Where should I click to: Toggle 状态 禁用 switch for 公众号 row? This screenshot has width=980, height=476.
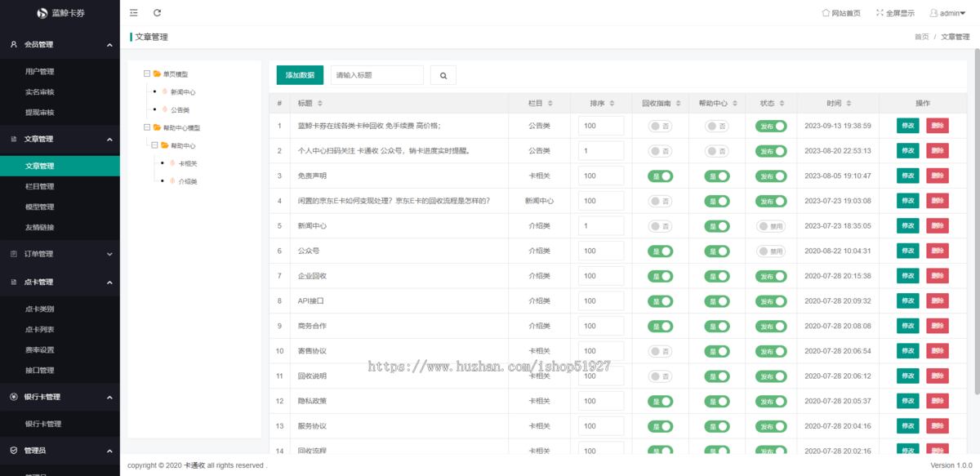[x=771, y=251]
